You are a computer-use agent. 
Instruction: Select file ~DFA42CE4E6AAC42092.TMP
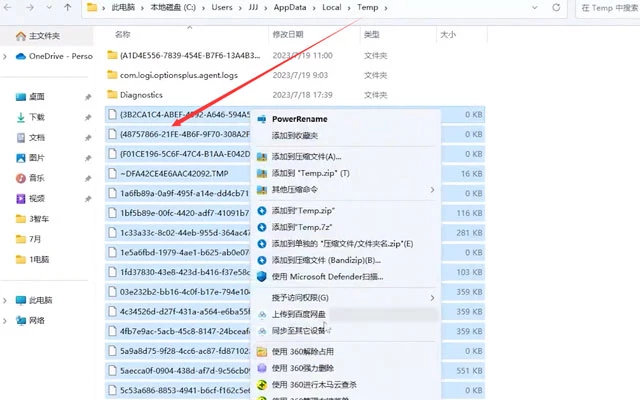[x=174, y=174]
